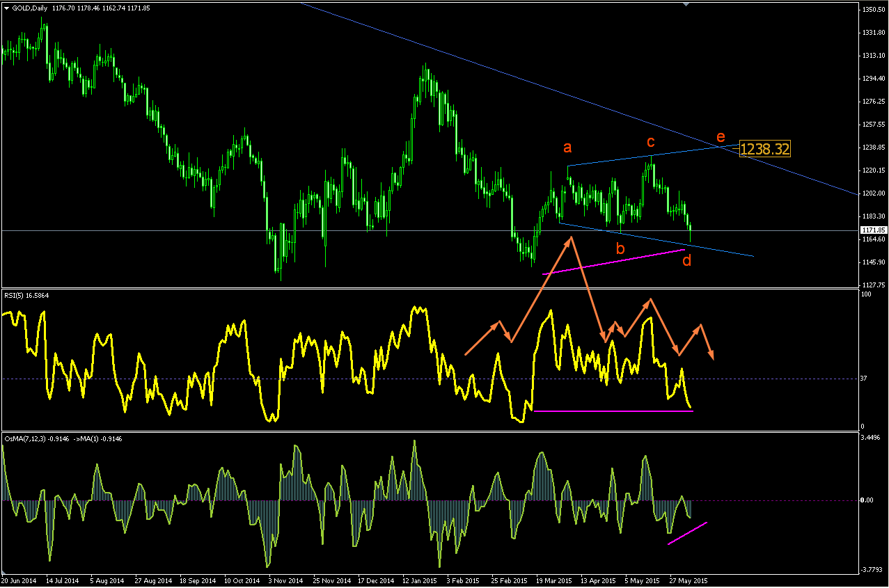Select the 1238.32 price label
The image size is (889, 588).
pos(764,148)
